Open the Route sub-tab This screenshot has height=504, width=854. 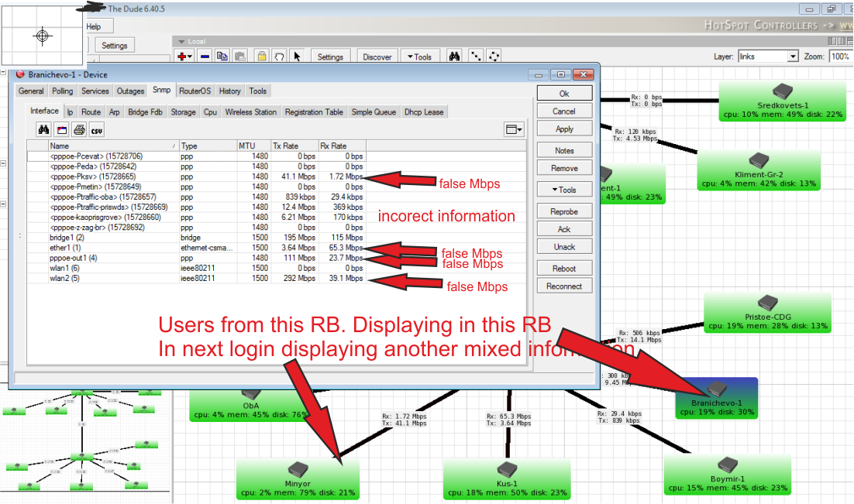pyautogui.click(x=91, y=112)
